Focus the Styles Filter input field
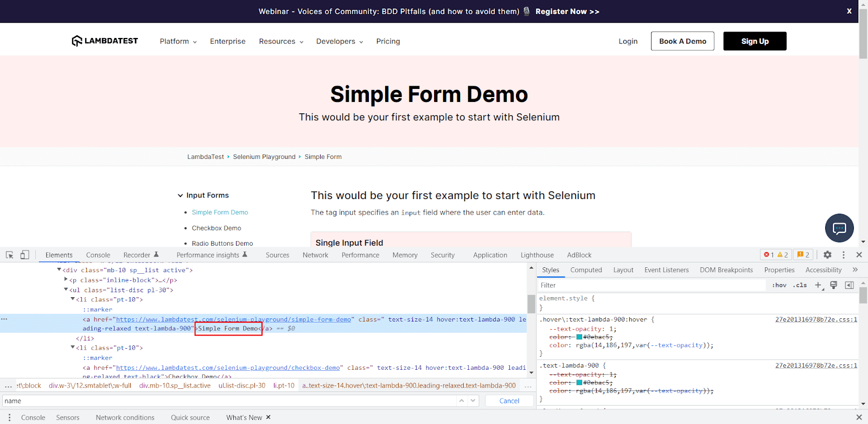Image resolution: width=868 pixels, height=424 pixels. (651, 285)
